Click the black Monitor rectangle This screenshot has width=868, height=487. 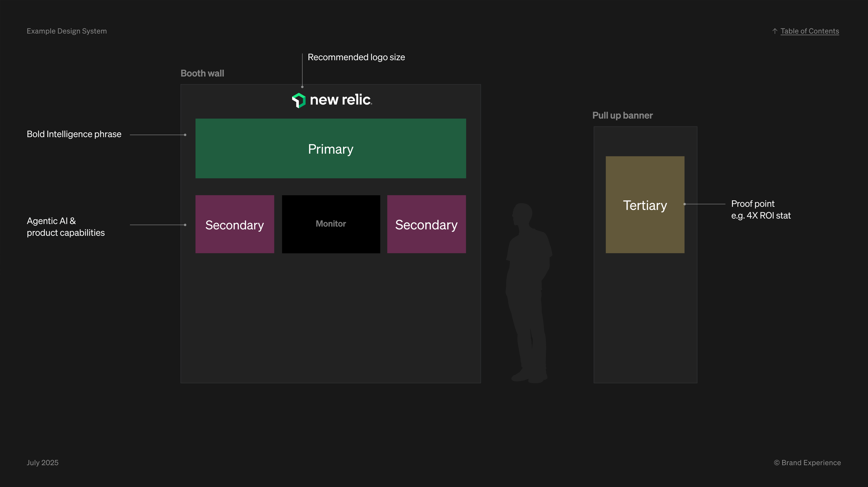pos(330,224)
